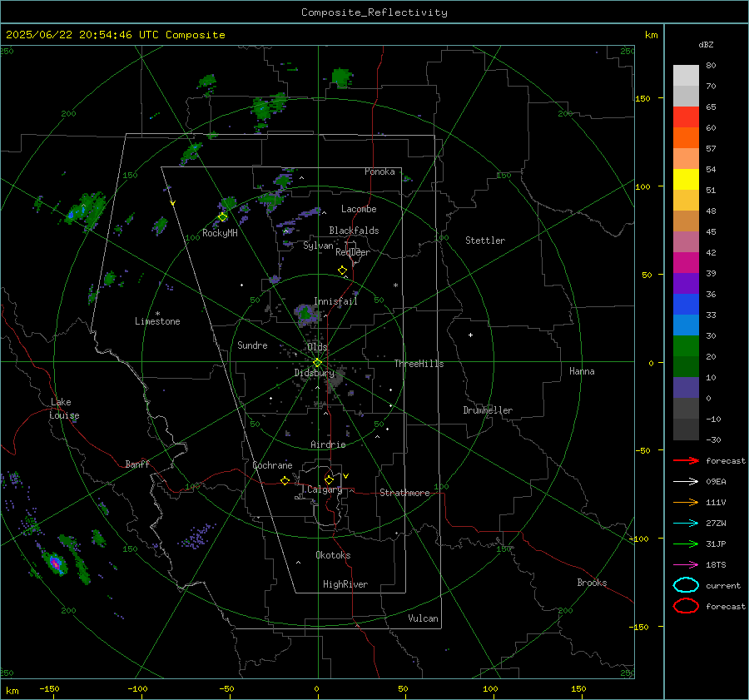Click the echo cell beside Innisfail
The height and width of the screenshot is (700, 749).
[305, 314]
